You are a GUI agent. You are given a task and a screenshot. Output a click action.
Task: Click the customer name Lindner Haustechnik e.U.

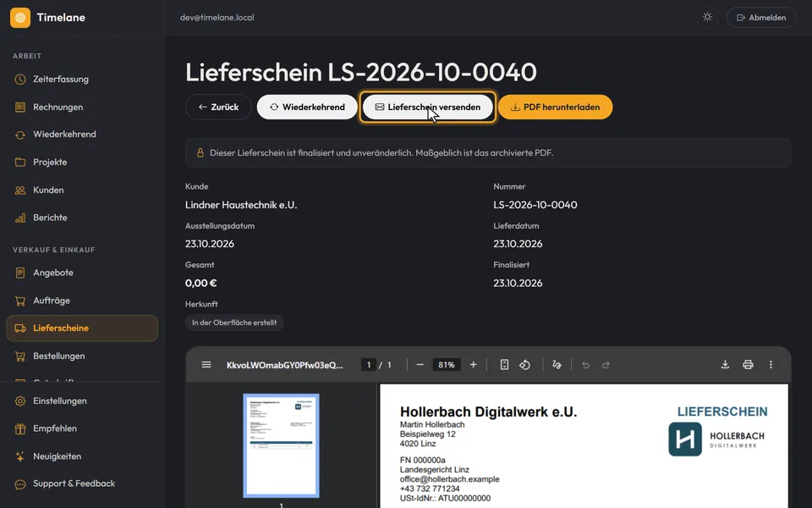pyautogui.click(x=241, y=205)
